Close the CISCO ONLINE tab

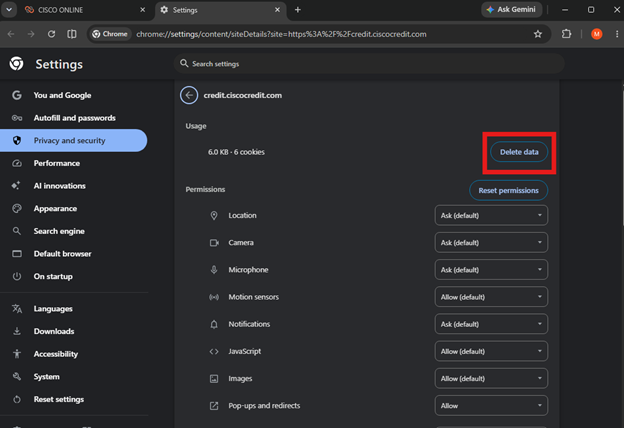coord(142,10)
